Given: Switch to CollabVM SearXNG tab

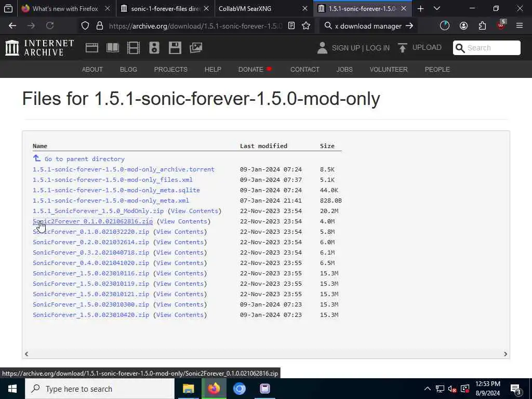Looking at the screenshot, I should tap(245, 9).
